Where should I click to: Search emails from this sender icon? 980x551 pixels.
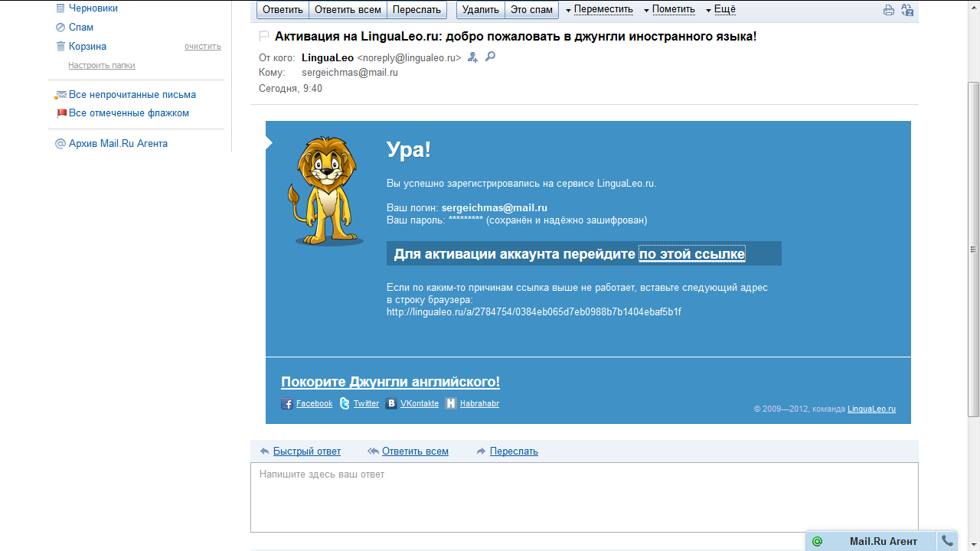[490, 56]
